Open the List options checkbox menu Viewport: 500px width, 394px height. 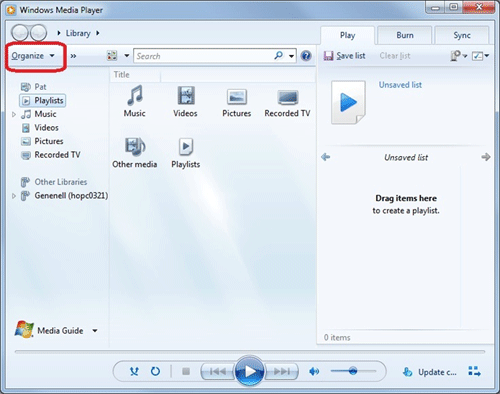pyautogui.click(x=480, y=56)
